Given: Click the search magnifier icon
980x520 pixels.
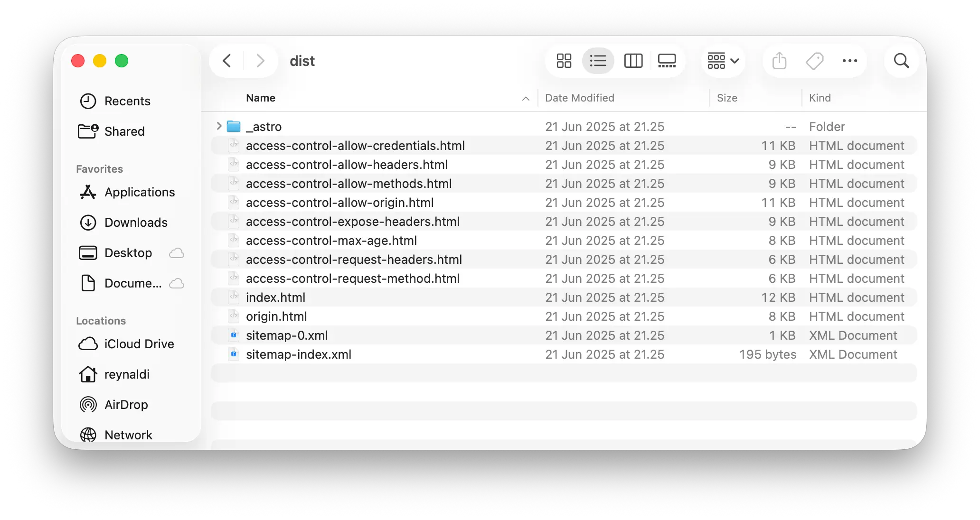Looking at the screenshot, I should pos(901,61).
